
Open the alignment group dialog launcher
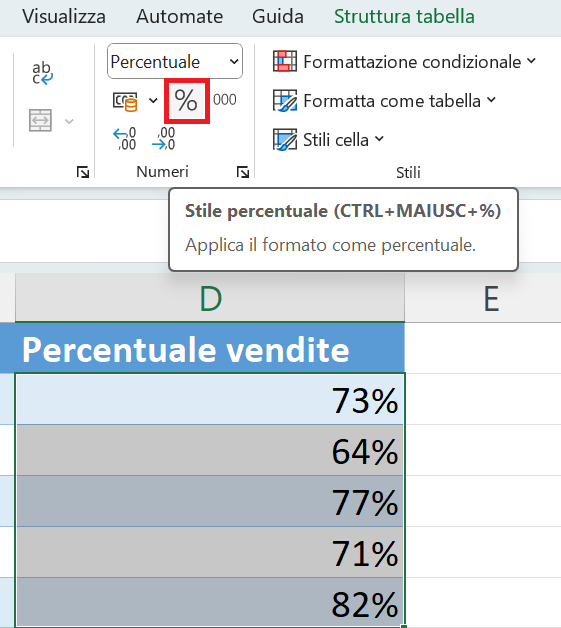click(83, 172)
